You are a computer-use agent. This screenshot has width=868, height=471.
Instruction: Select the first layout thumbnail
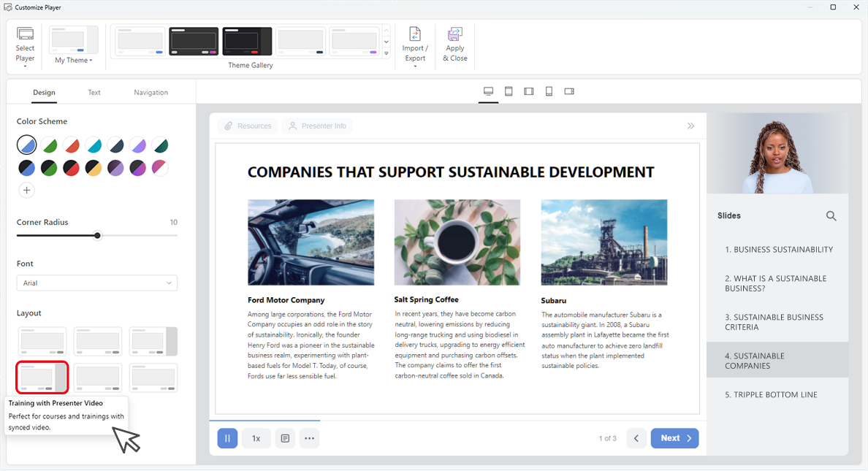pos(42,340)
